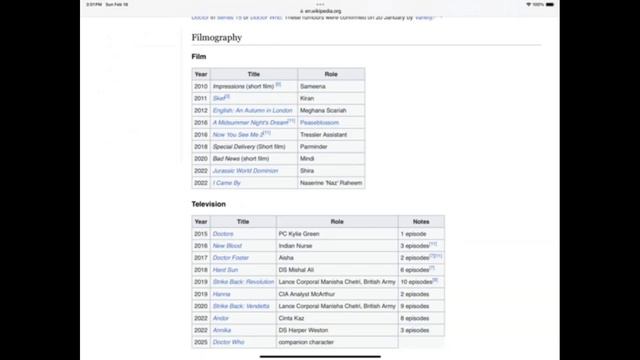Click the Bad News (short film) cell
Viewport: 640px width, 360px height.
(x=254, y=158)
